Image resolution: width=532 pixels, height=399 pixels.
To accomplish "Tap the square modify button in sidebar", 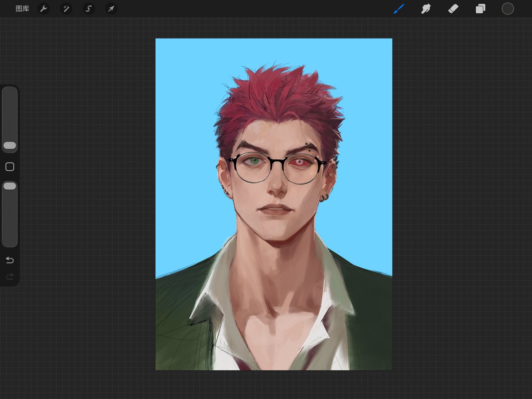I will 10,167.
